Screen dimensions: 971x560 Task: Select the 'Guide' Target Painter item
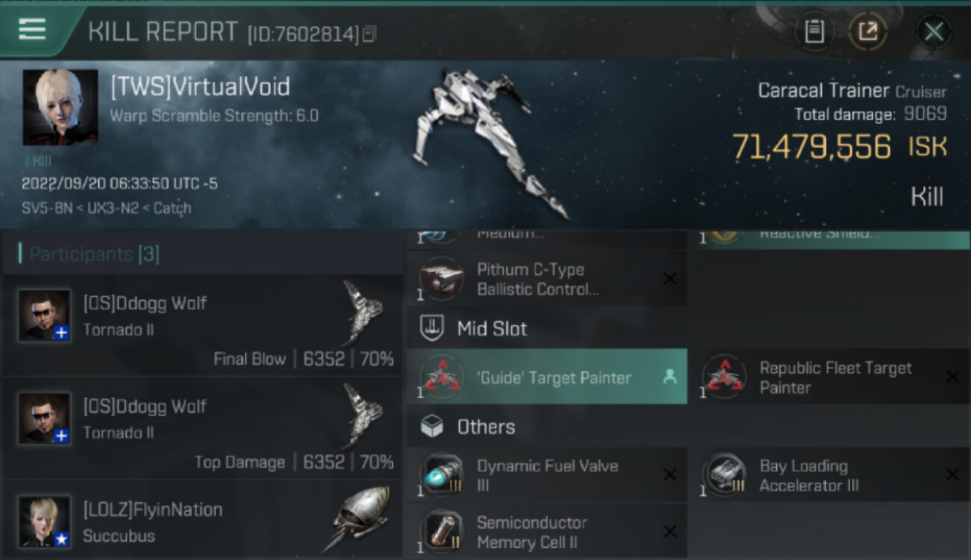pyautogui.click(x=547, y=377)
